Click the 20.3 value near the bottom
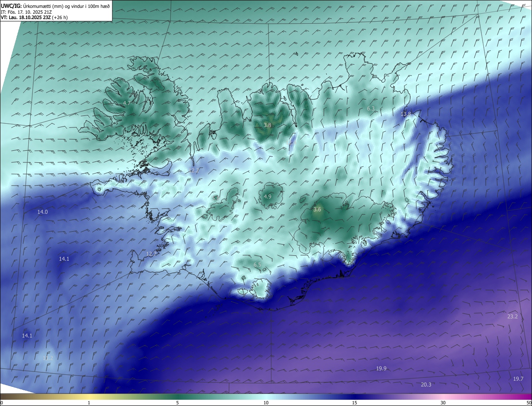 click(x=426, y=384)
